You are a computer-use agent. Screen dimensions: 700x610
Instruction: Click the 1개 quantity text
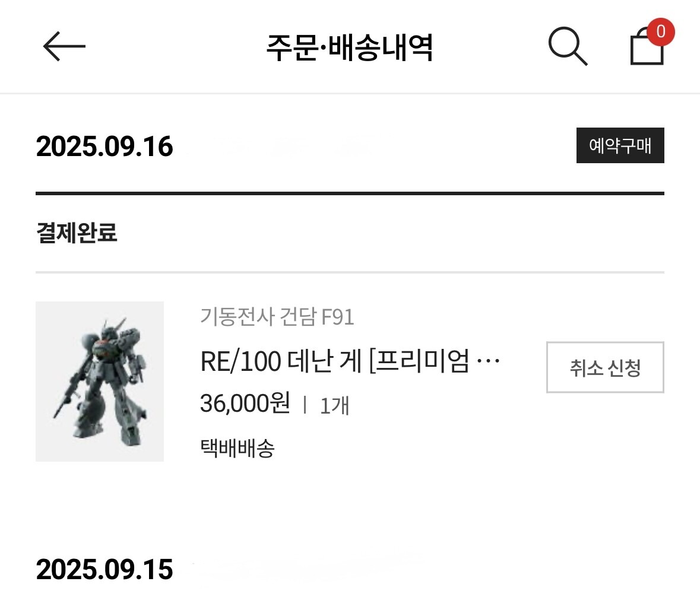click(x=334, y=406)
